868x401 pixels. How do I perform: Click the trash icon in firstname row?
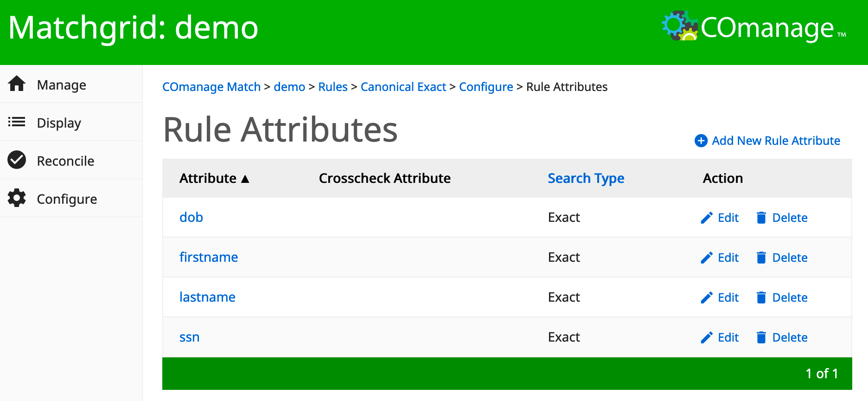(x=761, y=258)
